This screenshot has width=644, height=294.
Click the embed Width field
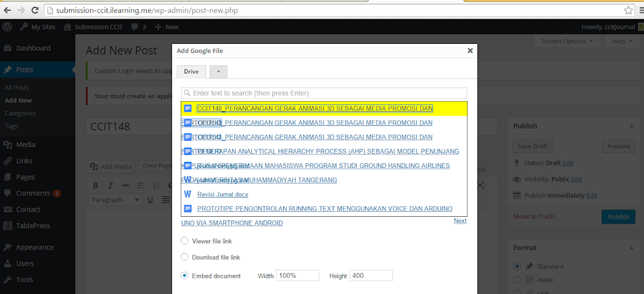[298, 275]
